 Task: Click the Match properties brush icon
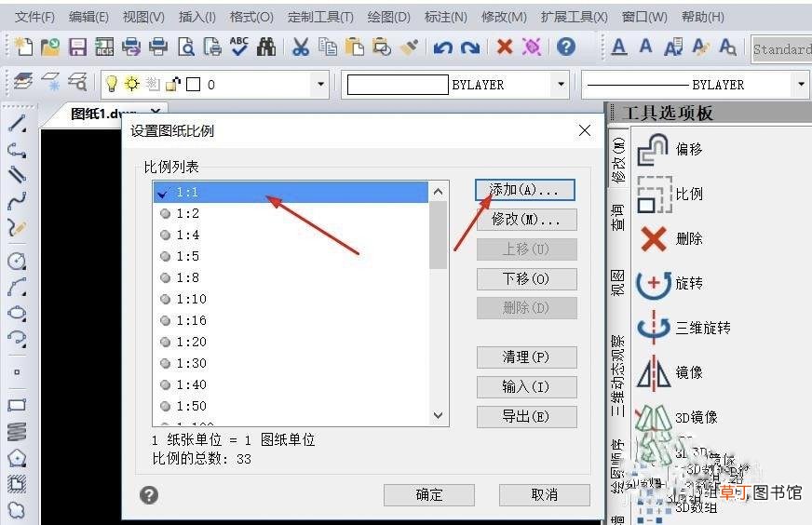point(409,47)
